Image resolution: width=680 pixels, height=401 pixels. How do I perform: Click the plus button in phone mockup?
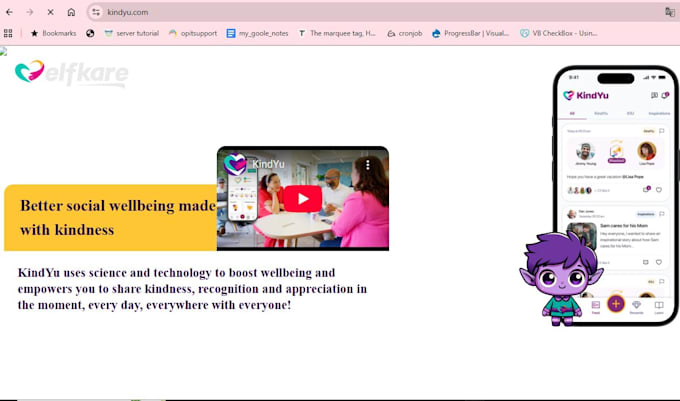(x=615, y=303)
